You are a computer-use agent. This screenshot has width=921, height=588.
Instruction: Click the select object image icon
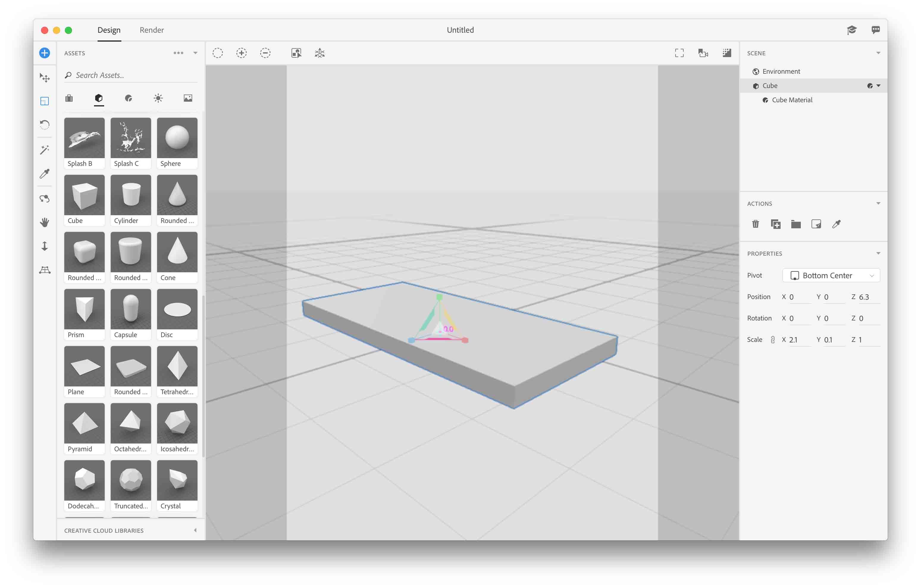296,53
